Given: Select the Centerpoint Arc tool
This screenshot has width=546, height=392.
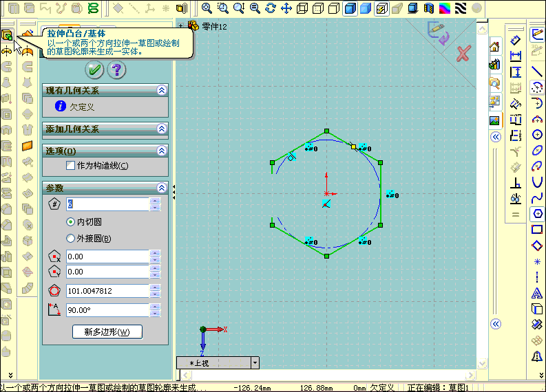Looking at the screenshot, I should (x=537, y=87).
